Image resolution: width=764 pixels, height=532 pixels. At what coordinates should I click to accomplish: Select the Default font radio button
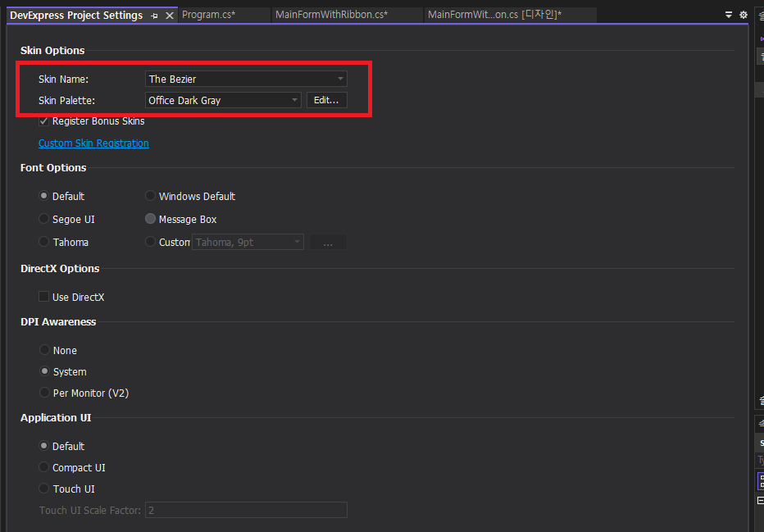(x=43, y=196)
